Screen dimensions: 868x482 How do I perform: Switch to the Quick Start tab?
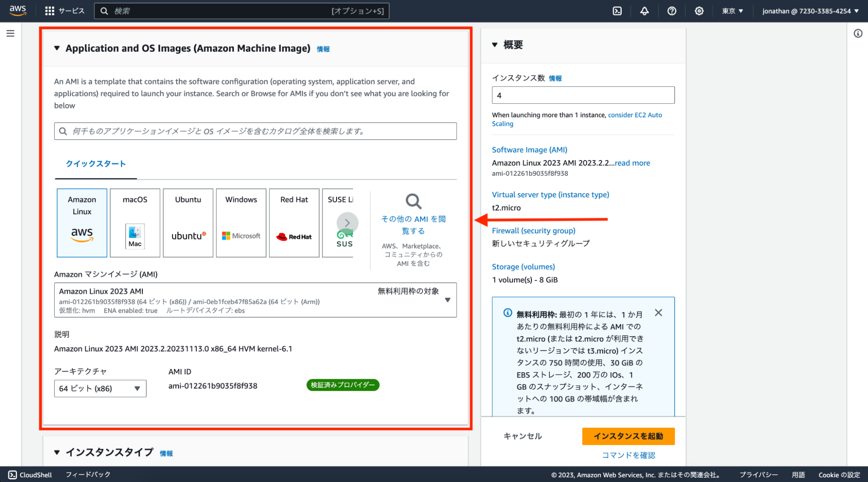96,164
